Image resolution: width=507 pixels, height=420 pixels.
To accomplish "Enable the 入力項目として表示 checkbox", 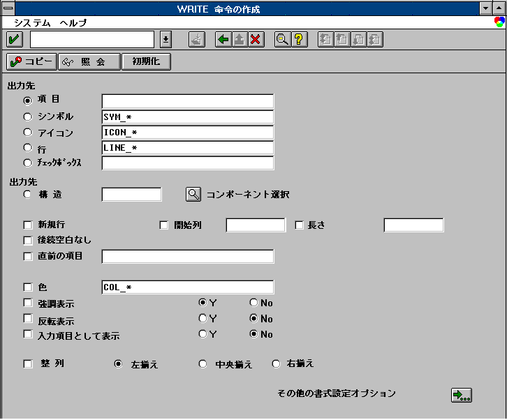I will pos(28,334).
